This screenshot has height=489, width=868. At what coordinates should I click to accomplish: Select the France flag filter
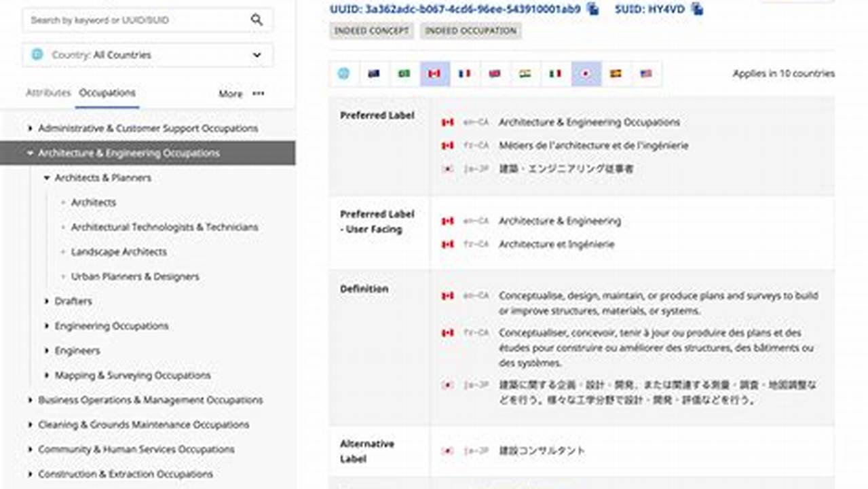(x=466, y=73)
